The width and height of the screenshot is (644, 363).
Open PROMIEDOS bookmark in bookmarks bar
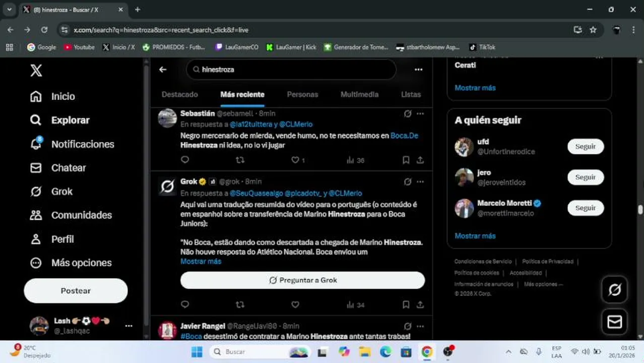pyautogui.click(x=174, y=47)
